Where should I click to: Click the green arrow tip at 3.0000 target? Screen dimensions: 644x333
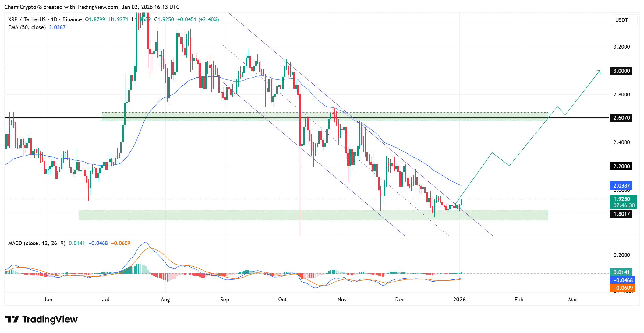coord(600,71)
